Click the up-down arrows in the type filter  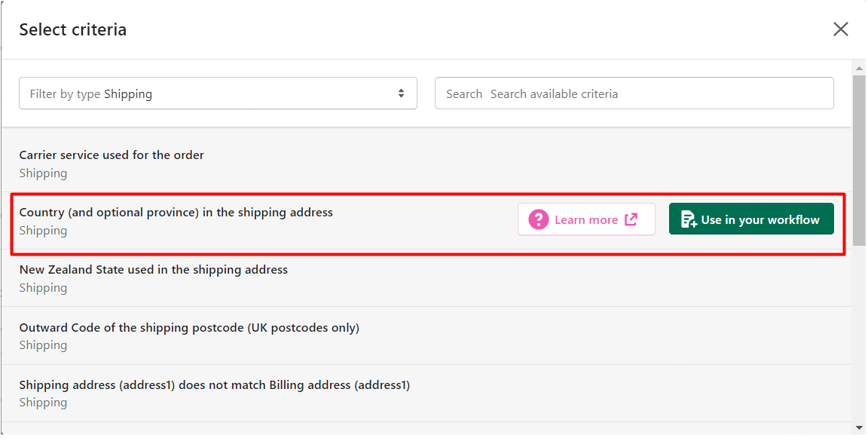401,93
